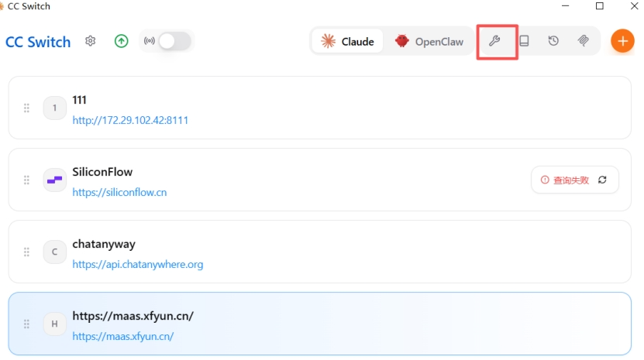Open the history clock icon
Viewport: 644px width, 360px height.
click(553, 40)
